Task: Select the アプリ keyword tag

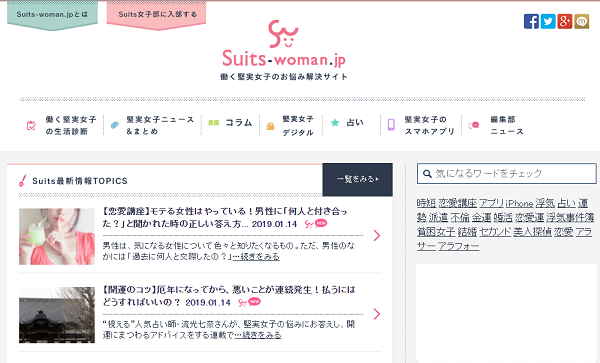Action: pyautogui.click(x=491, y=203)
